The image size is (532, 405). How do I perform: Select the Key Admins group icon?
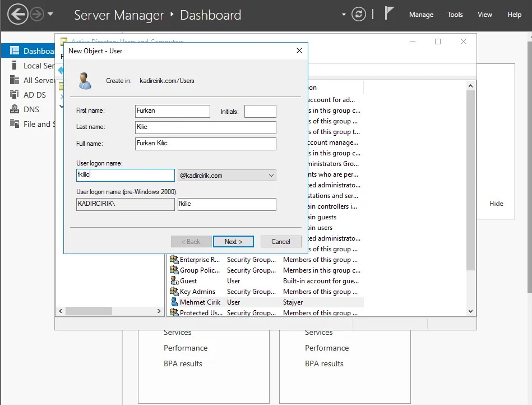click(x=174, y=291)
